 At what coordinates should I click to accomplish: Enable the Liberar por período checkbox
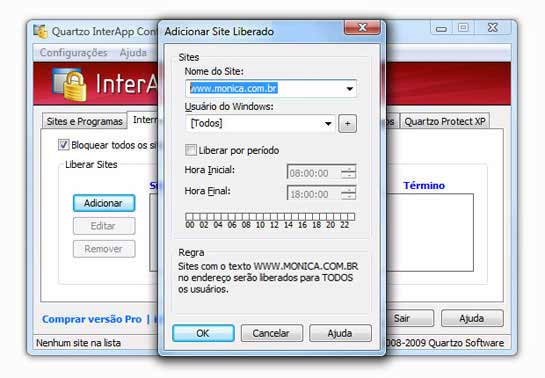(x=191, y=150)
